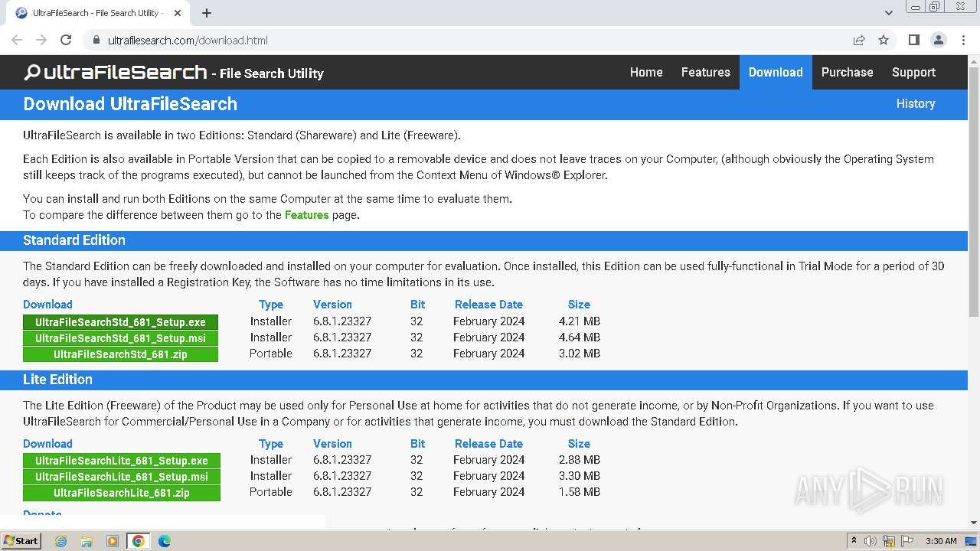The width and height of the screenshot is (980, 551).
Task: Click the address bar URL field
Action: click(459, 40)
